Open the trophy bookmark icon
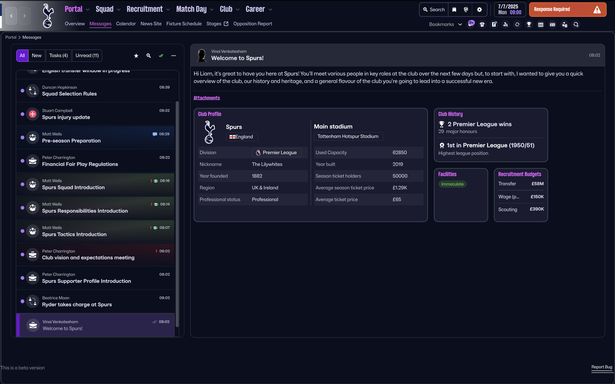The width and height of the screenshot is (615, 384). (x=529, y=24)
